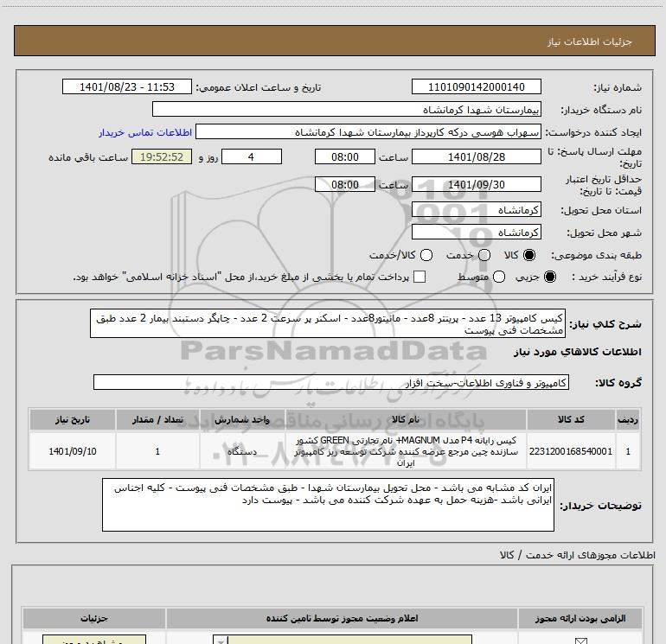Select the کالا/خدمت radio button
Viewport: 666px width, 644px height.
pyautogui.click(x=426, y=255)
